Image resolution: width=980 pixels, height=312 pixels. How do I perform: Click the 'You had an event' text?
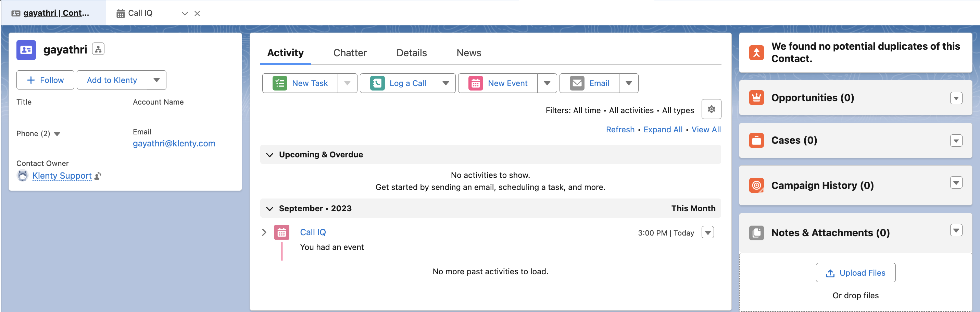coord(332,247)
